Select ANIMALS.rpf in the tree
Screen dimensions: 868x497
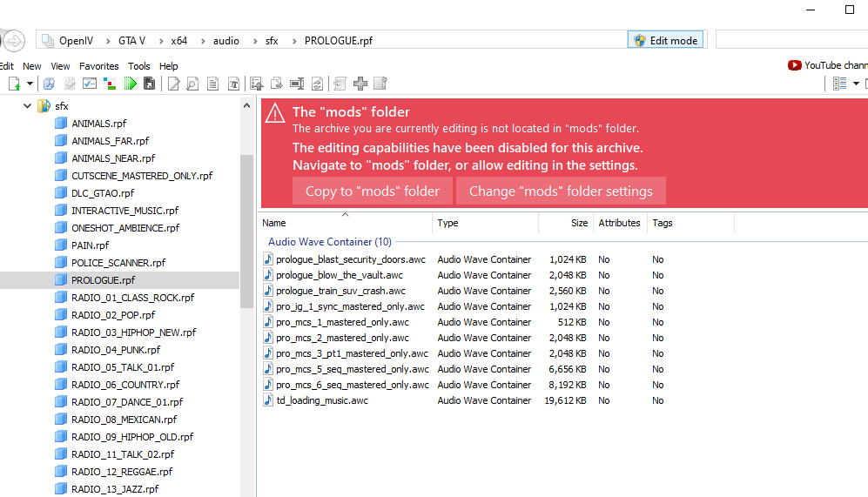click(x=99, y=124)
